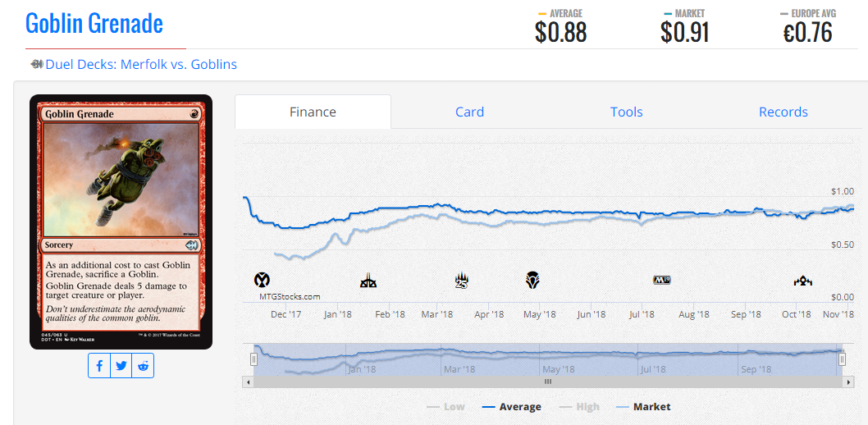Share card on Twitter
The width and height of the screenshot is (868, 425).
pyautogui.click(x=121, y=366)
